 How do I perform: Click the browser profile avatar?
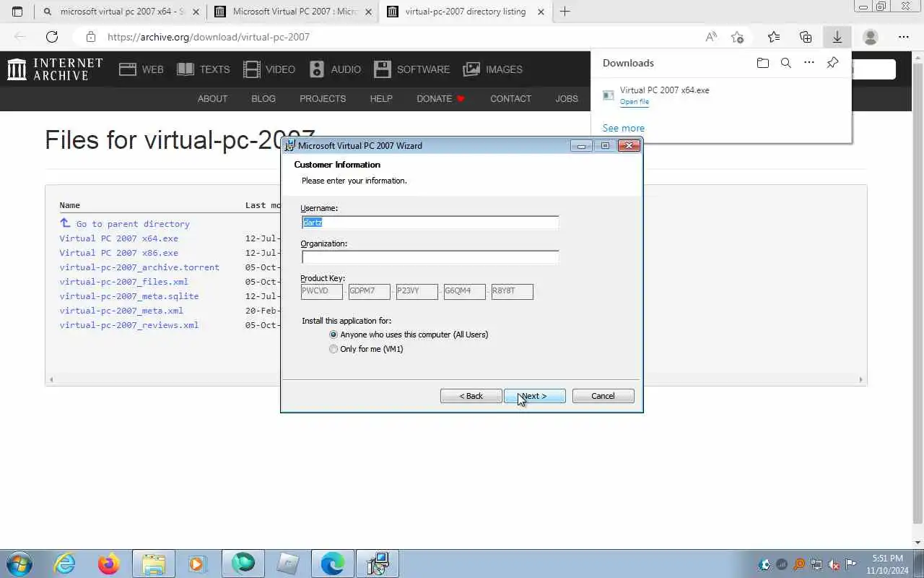click(x=871, y=37)
